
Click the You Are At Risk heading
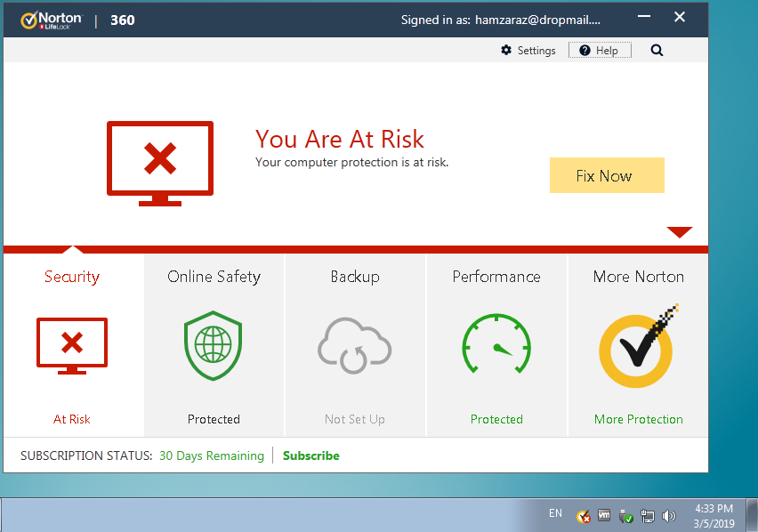click(x=340, y=139)
